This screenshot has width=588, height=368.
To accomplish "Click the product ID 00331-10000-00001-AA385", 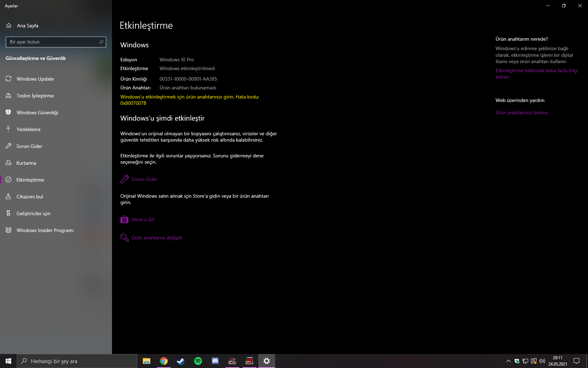I will (x=188, y=79).
